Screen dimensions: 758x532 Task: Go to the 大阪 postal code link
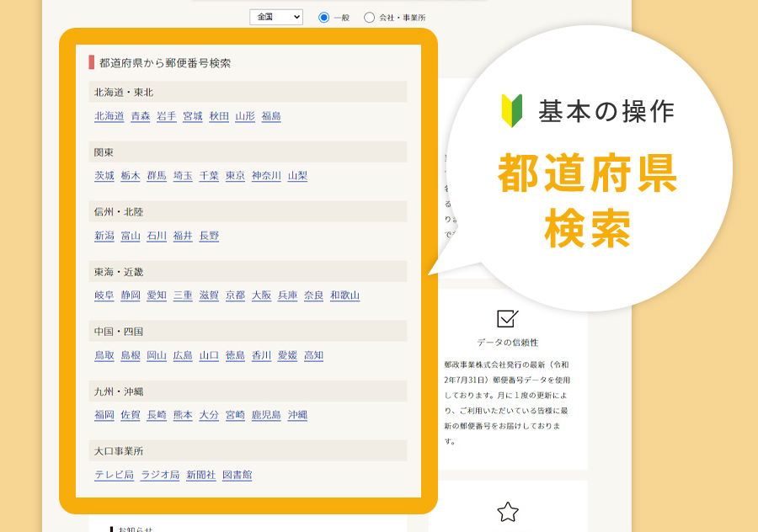[261, 295]
